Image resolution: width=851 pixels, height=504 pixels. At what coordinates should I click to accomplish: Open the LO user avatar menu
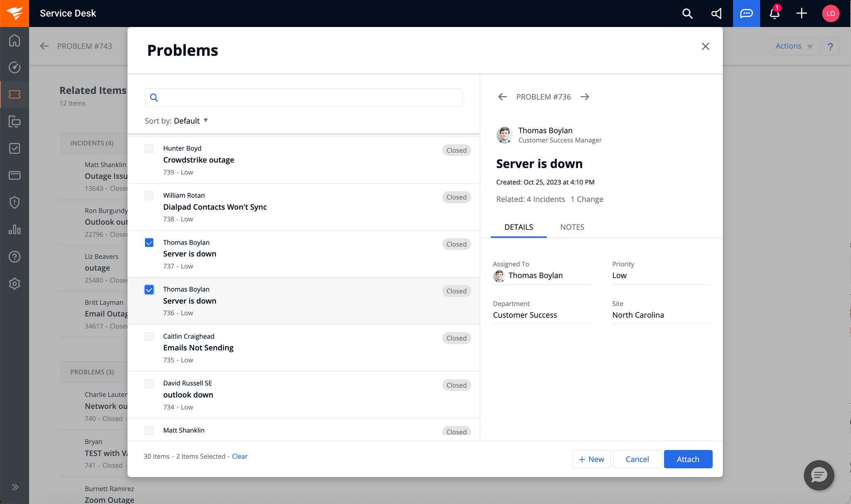pos(830,13)
